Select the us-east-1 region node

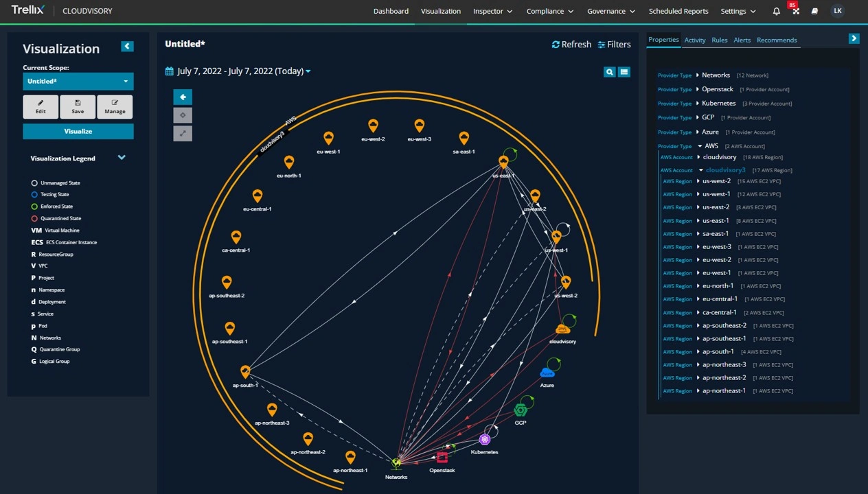click(x=503, y=163)
